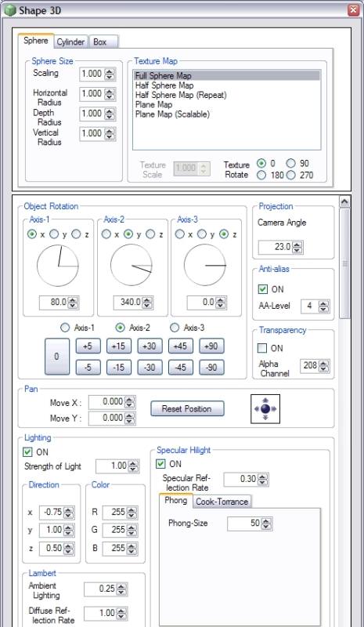Click the Axis-1 rotation dial
Image resolution: width=364 pixels, height=627 pixels.
coord(58,266)
